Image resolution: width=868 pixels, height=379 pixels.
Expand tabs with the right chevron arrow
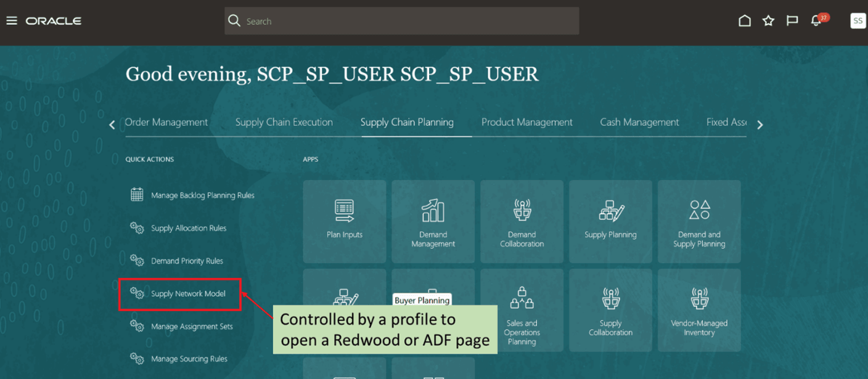(760, 124)
